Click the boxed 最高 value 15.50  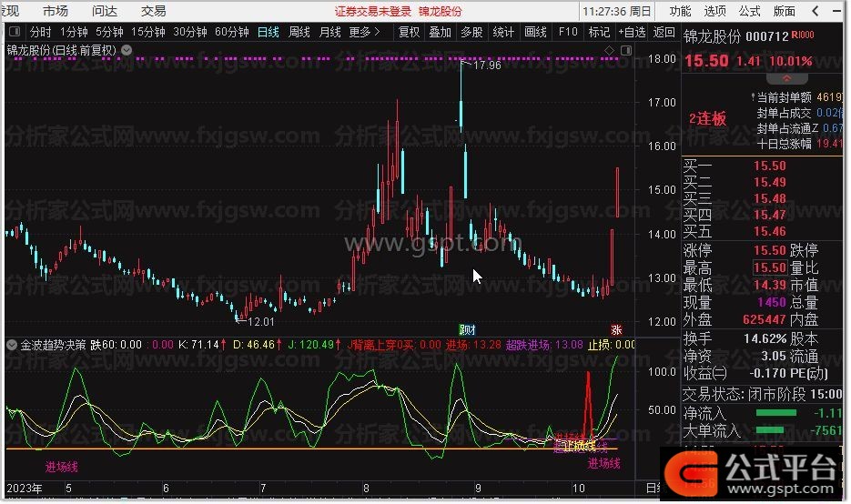click(770, 267)
